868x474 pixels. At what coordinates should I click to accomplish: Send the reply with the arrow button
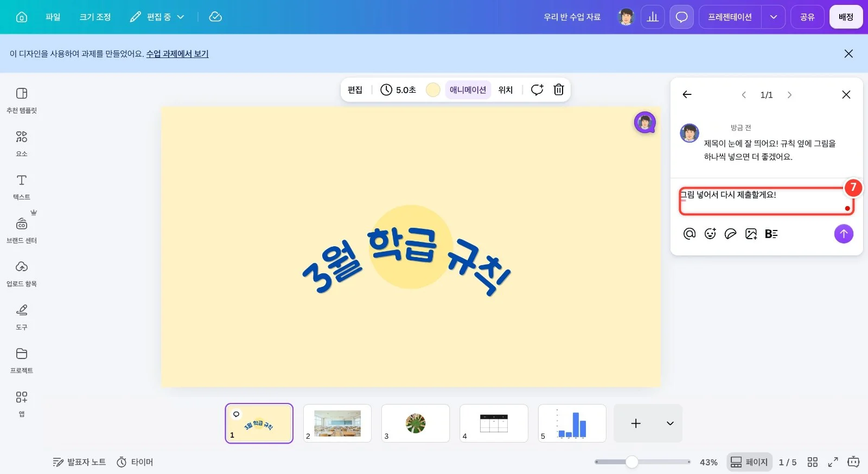tap(844, 234)
